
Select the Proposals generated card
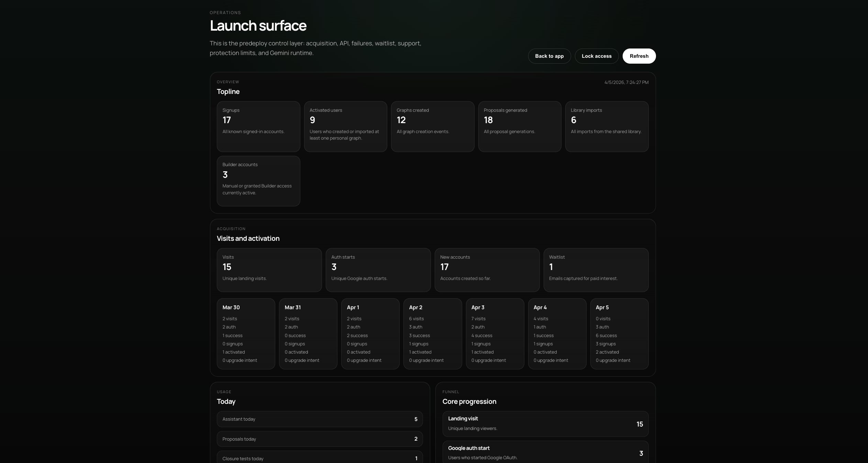pyautogui.click(x=520, y=126)
